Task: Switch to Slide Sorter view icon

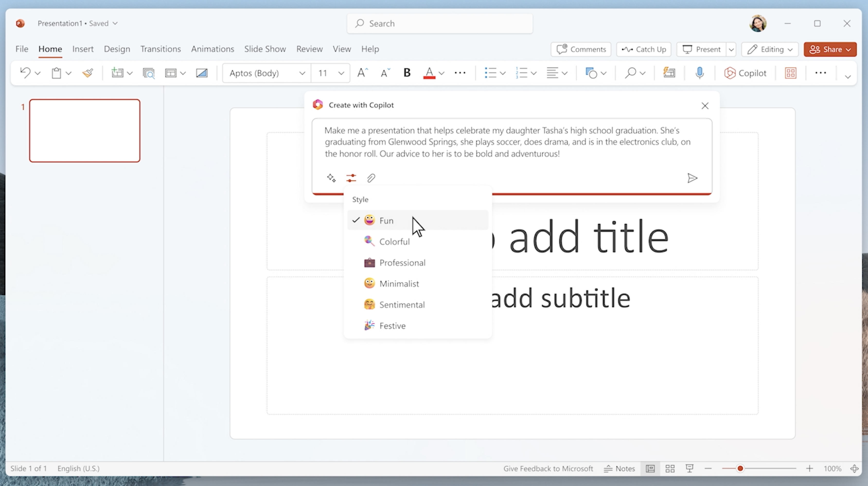Action: point(670,469)
